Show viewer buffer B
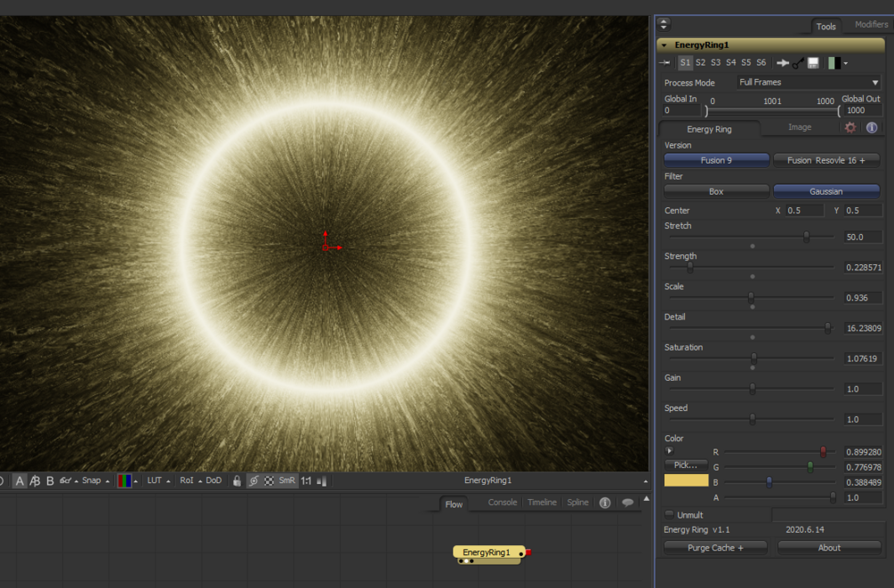894x588 pixels. pos(50,480)
